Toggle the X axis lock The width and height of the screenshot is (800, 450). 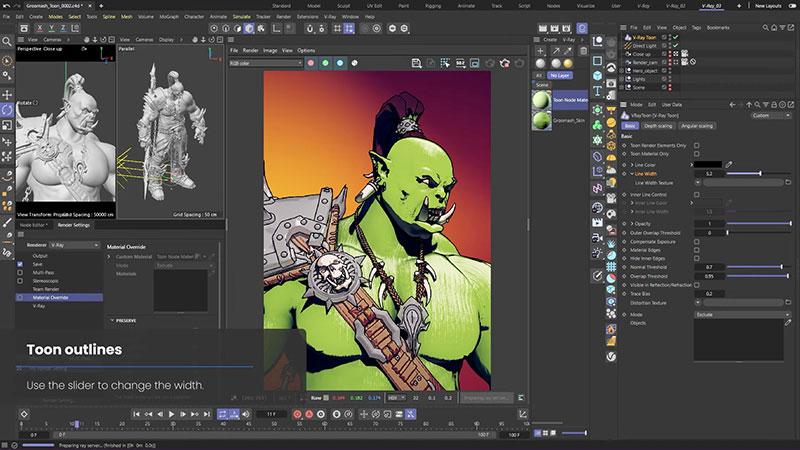click(x=39, y=29)
